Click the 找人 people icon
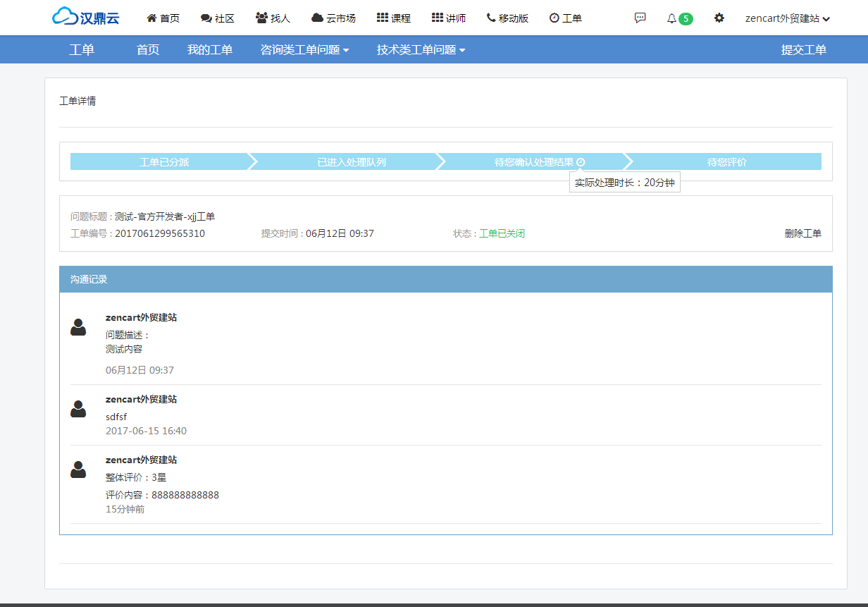The height and width of the screenshot is (607, 868). [261, 17]
